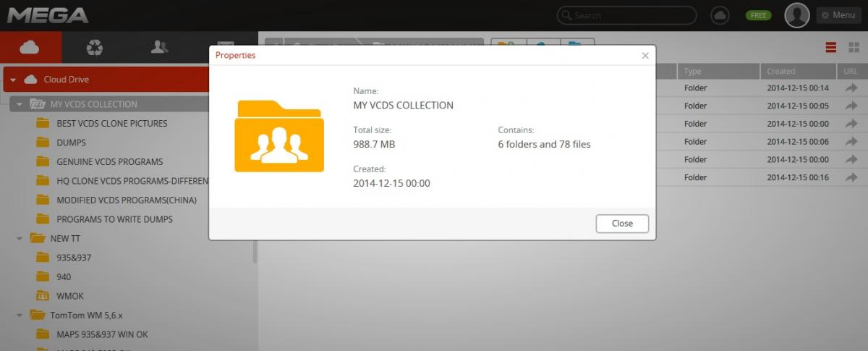Close the Properties dialog with the X

[x=645, y=55]
